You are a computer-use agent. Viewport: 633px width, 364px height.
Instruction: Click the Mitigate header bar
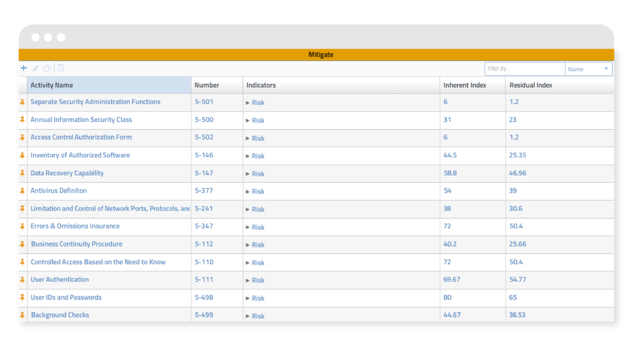316,54
